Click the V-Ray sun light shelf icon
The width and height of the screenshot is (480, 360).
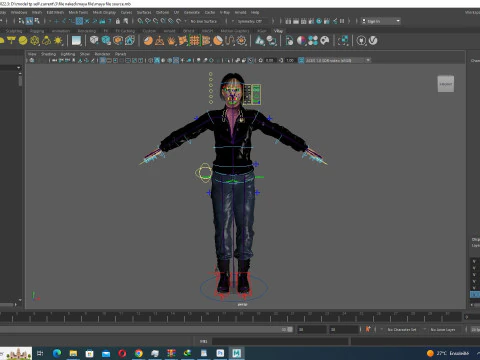click(58, 41)
